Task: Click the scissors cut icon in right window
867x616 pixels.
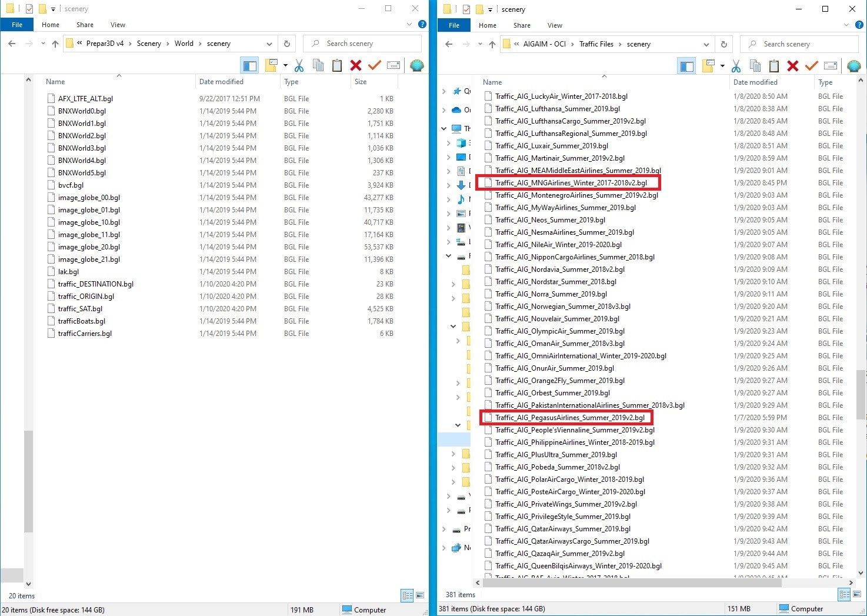Action: (736, 66)
